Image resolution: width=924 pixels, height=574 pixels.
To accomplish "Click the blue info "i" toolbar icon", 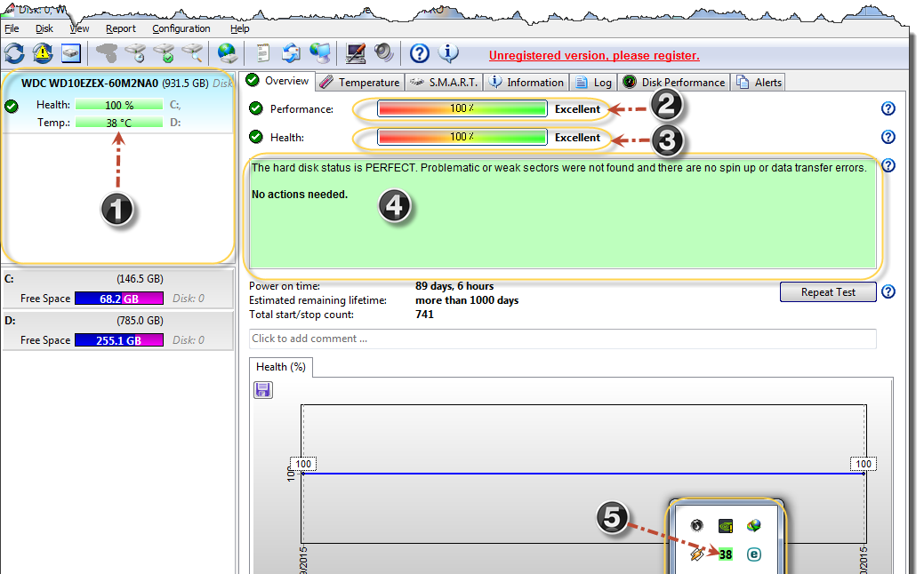I will click(448, 53).
